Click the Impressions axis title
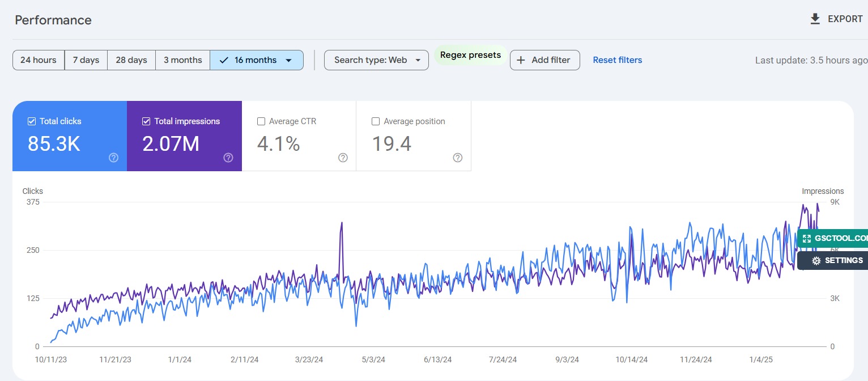 pyautogui.click(x=823, y=191)
